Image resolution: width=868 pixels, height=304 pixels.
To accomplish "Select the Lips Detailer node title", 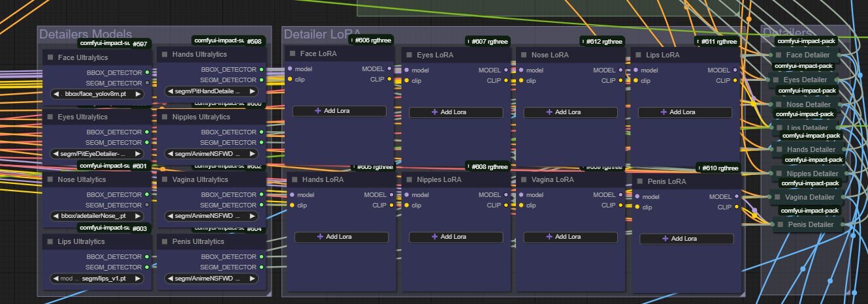I will (807, 128).
